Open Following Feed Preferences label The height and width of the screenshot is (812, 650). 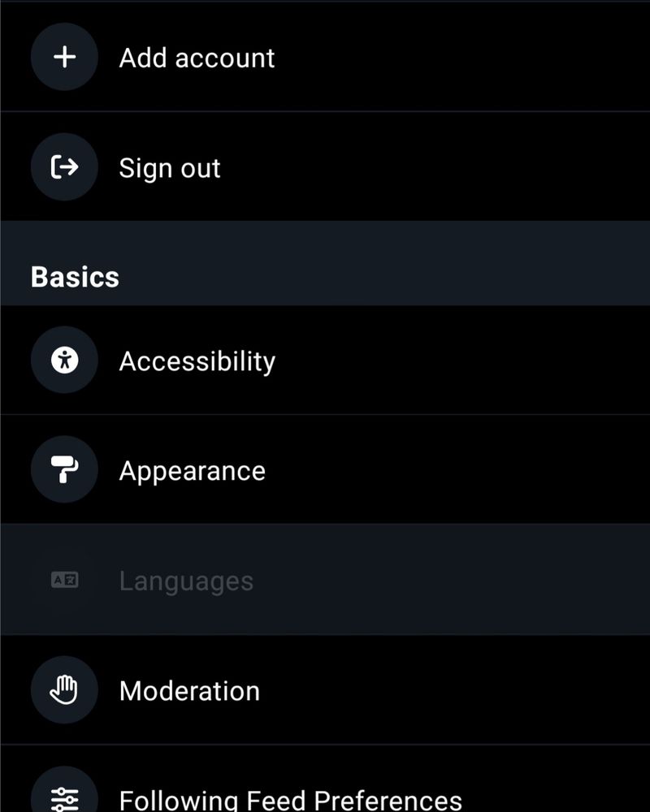[x=290, y=800]
